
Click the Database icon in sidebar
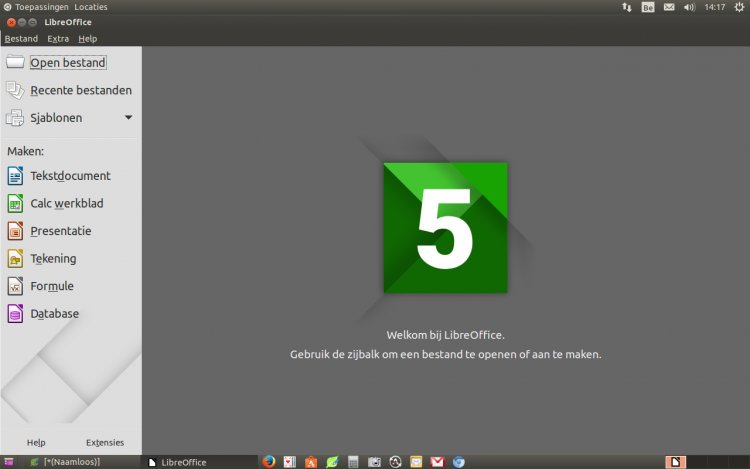15,314
